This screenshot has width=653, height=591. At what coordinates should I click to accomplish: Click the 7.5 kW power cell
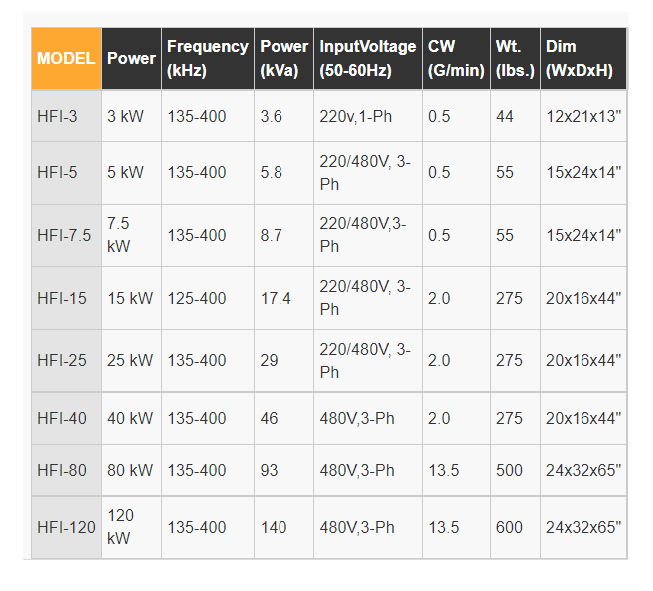[131, 235]
